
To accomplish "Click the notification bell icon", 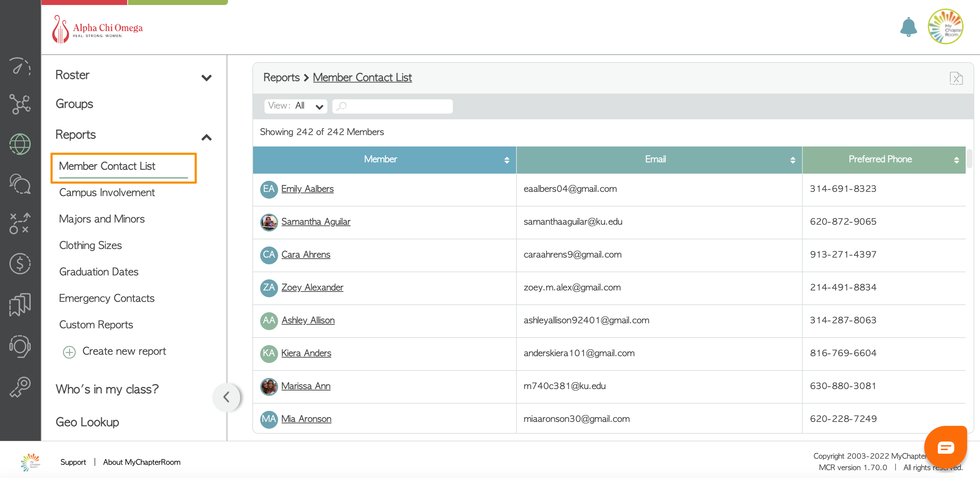I will click(908, 28).
